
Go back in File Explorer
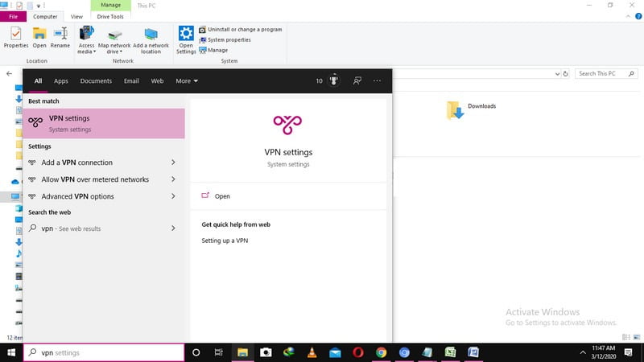pos(9,74)
